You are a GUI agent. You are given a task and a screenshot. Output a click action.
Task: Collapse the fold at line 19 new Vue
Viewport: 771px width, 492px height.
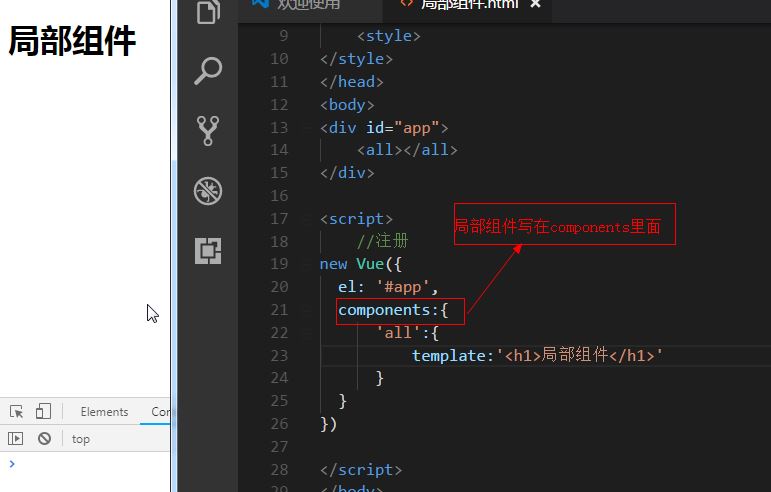(307, 264)
